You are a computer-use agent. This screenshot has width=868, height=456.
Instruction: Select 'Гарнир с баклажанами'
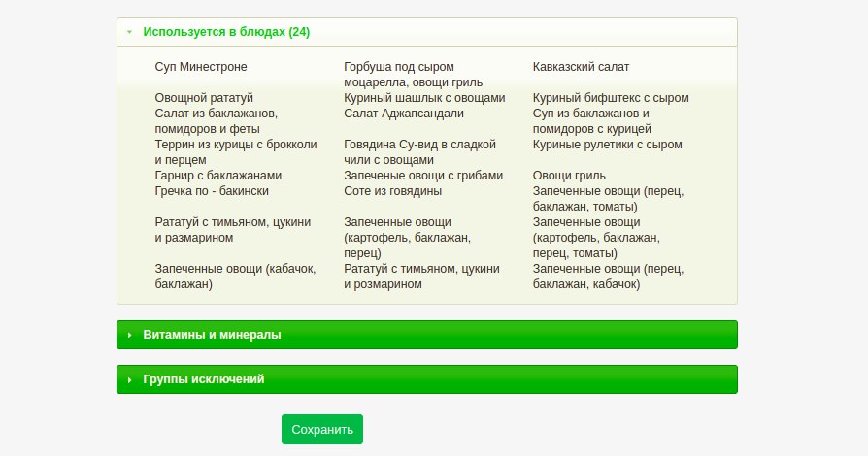(218, 176)
